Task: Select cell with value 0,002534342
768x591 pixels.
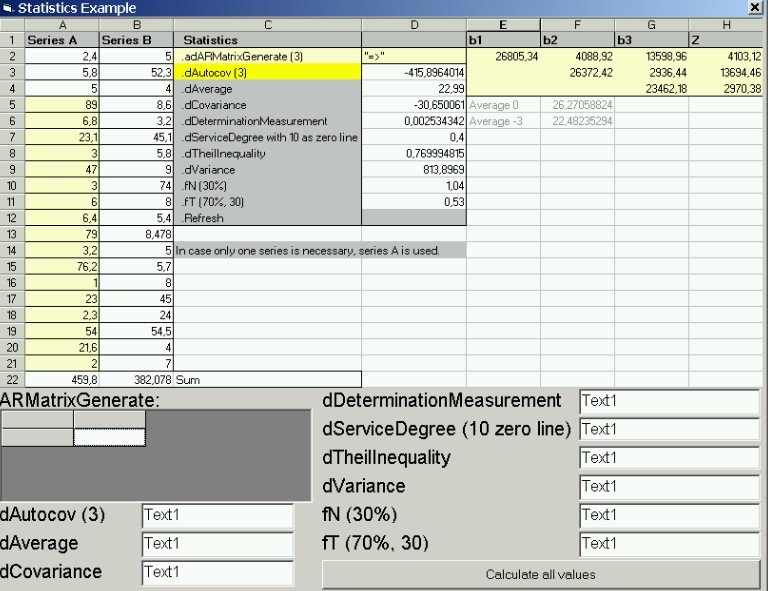Action: 414,121
